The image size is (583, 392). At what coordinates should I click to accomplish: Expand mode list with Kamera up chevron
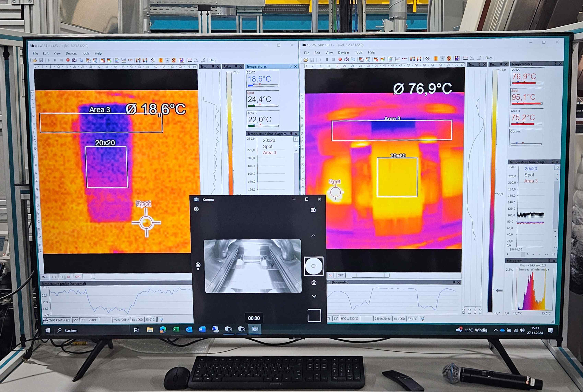pos(313,236)
